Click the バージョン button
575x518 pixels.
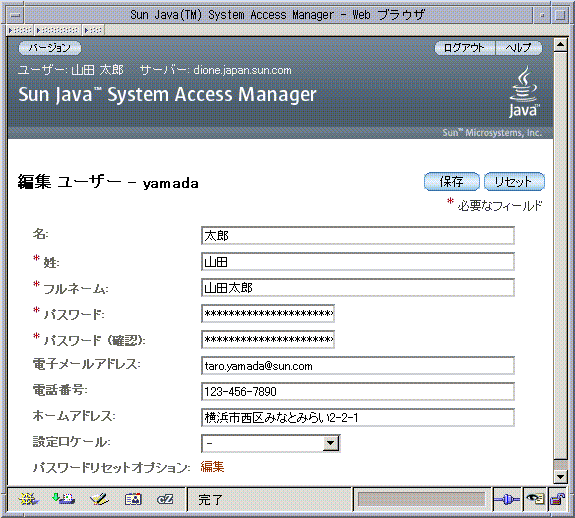point(50,48)
